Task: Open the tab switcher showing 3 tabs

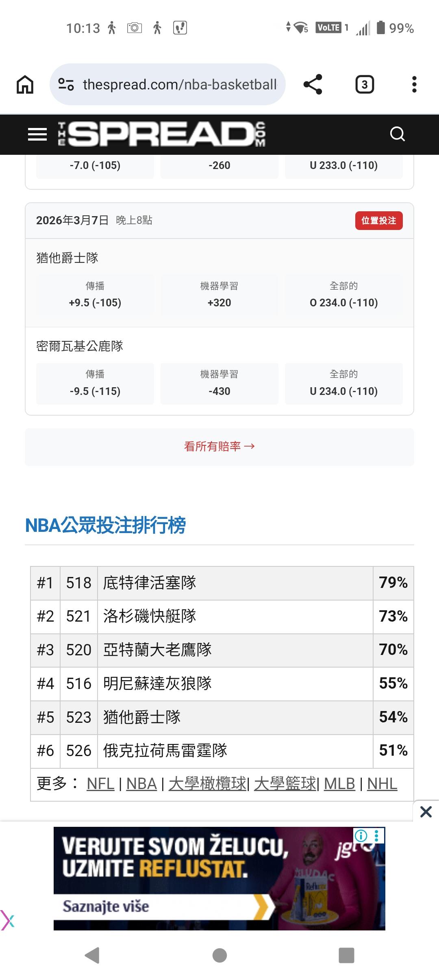Action: [x=365, y=85]
